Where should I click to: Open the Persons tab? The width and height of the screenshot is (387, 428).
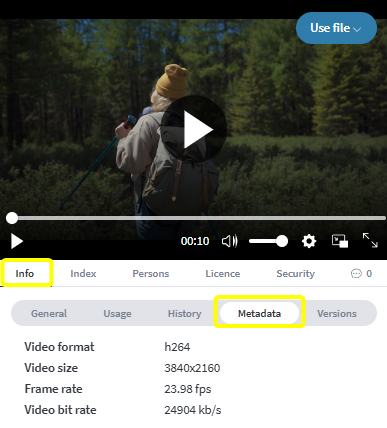[x=151, y=274]
